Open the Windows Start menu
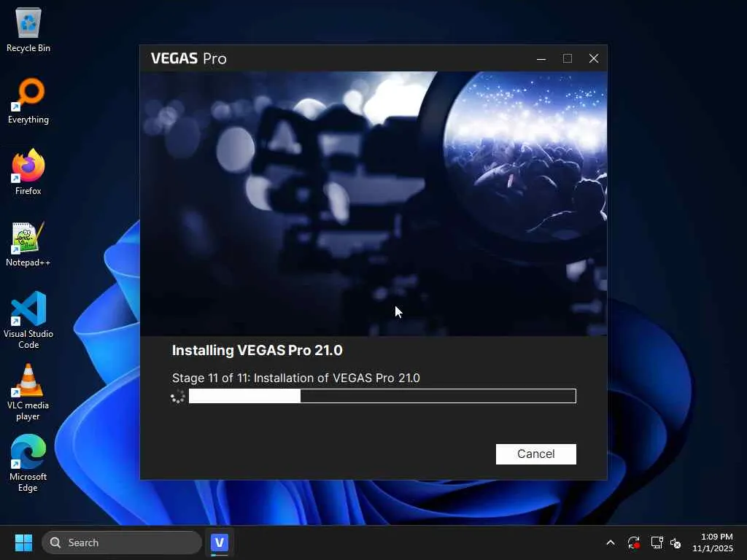Screen dimensions: 747x560 (23, 542)
